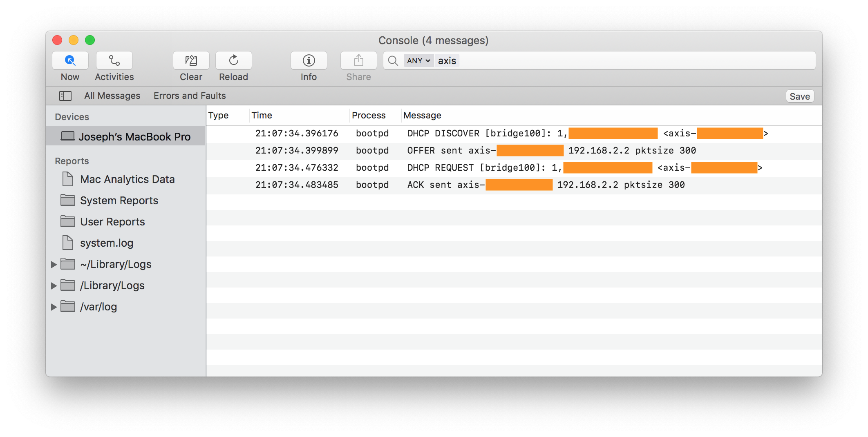The width and height of the screenshot is (868, 437).
Task: Expand the /Library/Logs folder triangle
Action: (x=54, y=286)
